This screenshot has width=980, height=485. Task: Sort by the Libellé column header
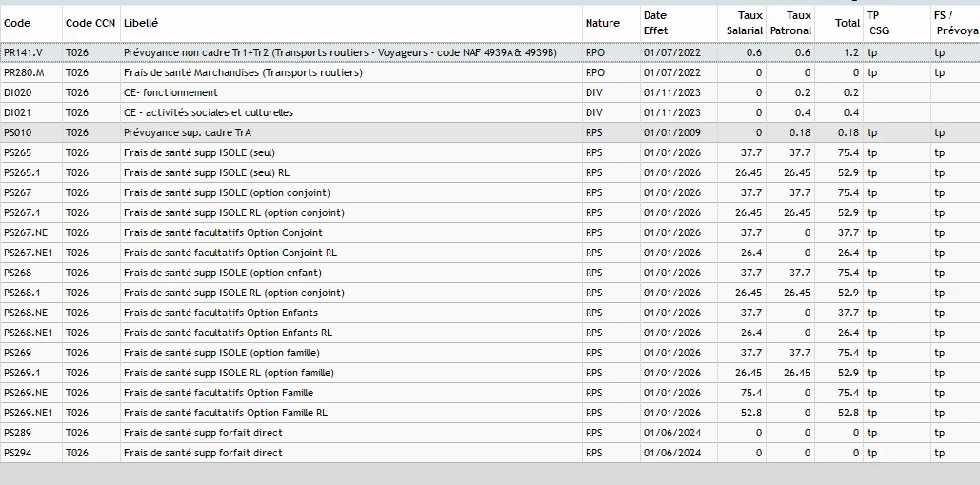click(141, 23)
